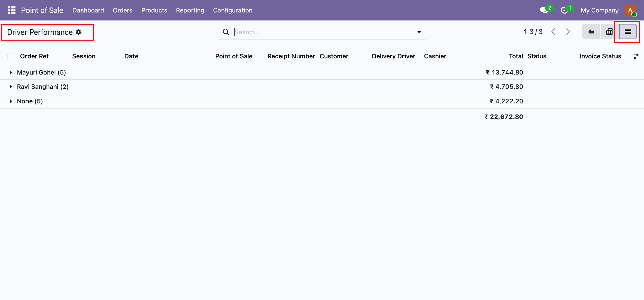Click the ₹ 4,222.20 total value
This screenshot has width=644, height=300.
[x=506, y=101]
